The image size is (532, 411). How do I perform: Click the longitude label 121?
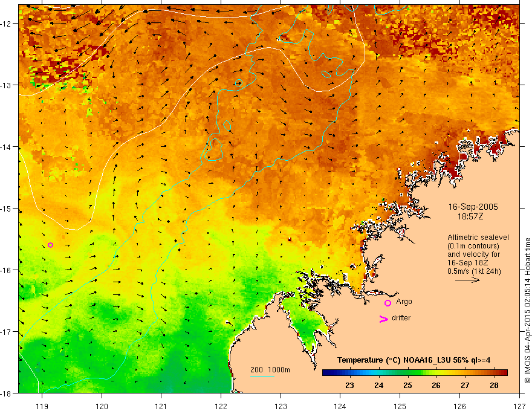coord(161,406)
